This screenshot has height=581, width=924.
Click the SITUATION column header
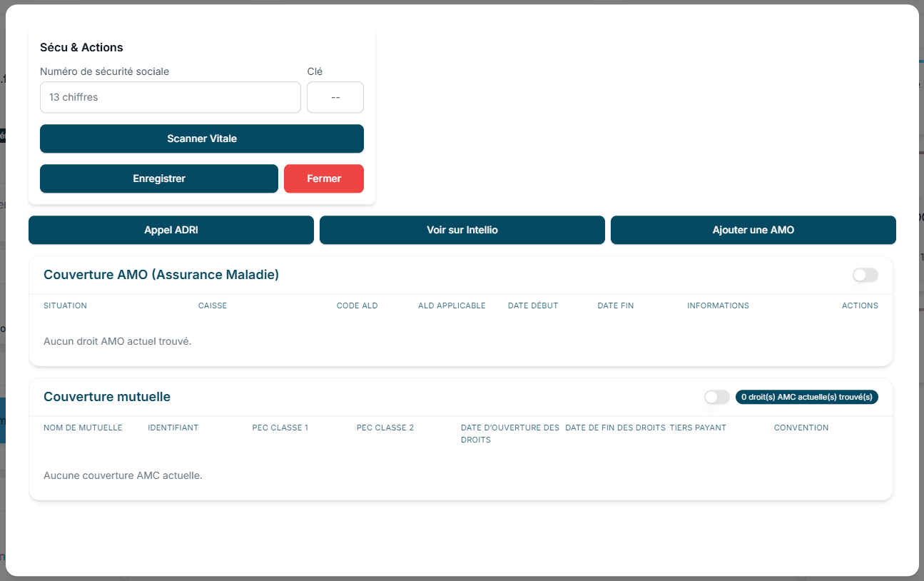click(x=65, y=305)
